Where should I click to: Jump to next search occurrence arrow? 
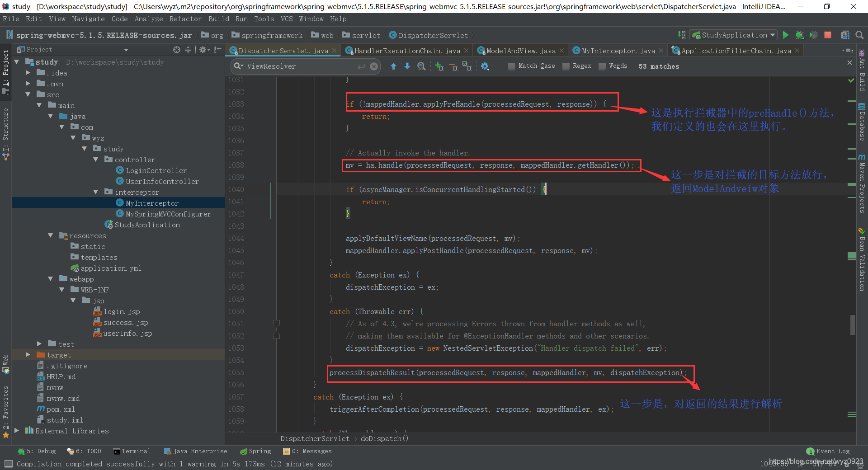(x=407, y=66)
